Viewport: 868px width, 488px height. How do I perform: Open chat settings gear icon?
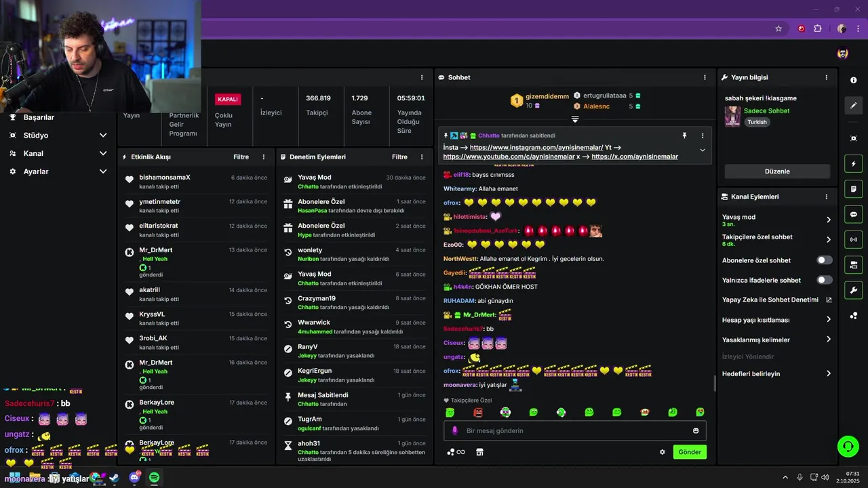click(663, 452)
